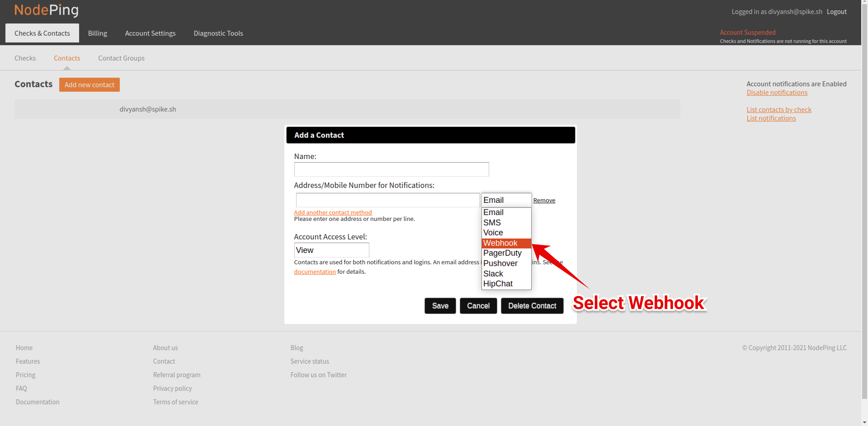Viewport: 868px width, 426px height.
Task: Choose Email from the dropdown list
Action: point(506,212)
